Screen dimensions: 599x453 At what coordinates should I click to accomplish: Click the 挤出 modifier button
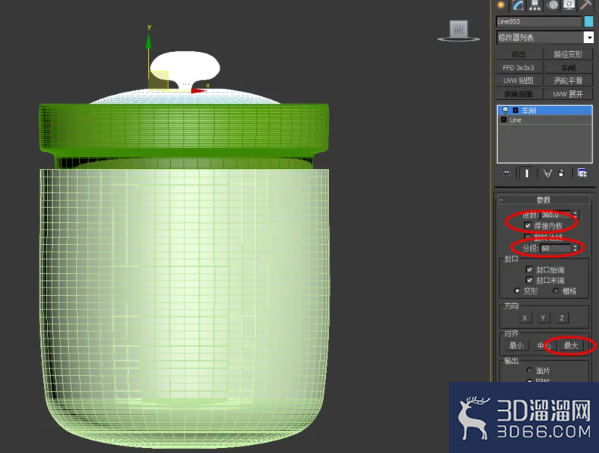pos(519,54)
